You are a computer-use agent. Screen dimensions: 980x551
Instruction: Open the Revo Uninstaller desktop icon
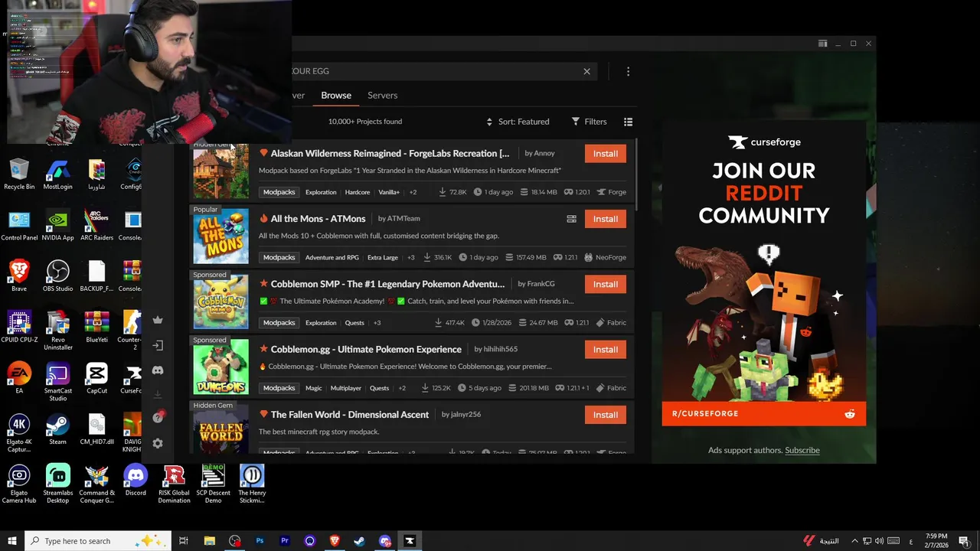point(57,331)
